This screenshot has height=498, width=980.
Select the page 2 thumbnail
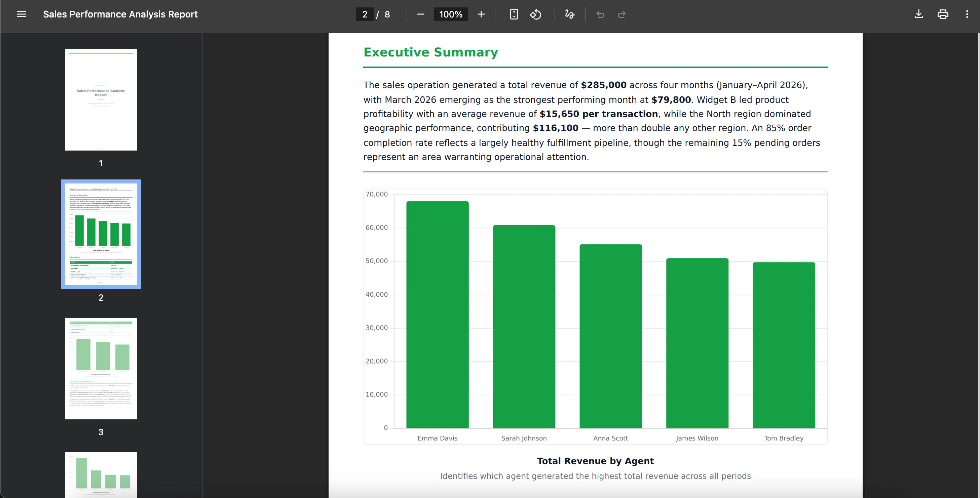101,234
